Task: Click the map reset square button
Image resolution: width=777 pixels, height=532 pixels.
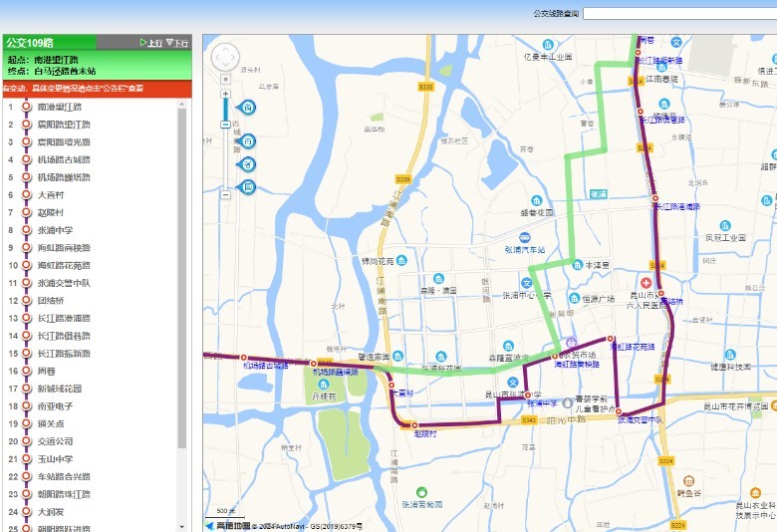Action: (x=225, y=80)
